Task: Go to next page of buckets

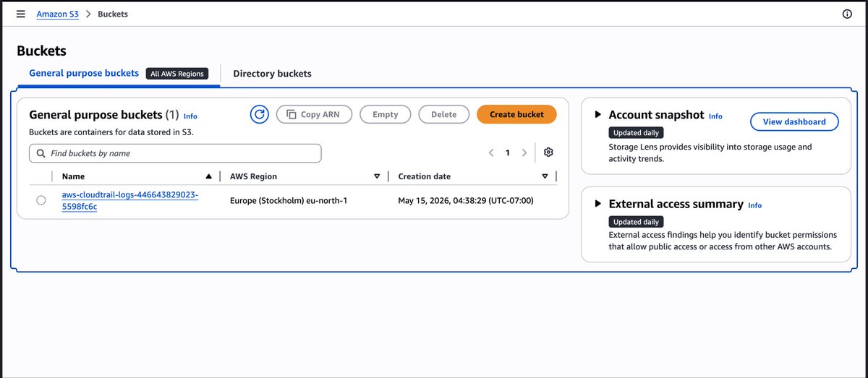Action: [524, 153]
